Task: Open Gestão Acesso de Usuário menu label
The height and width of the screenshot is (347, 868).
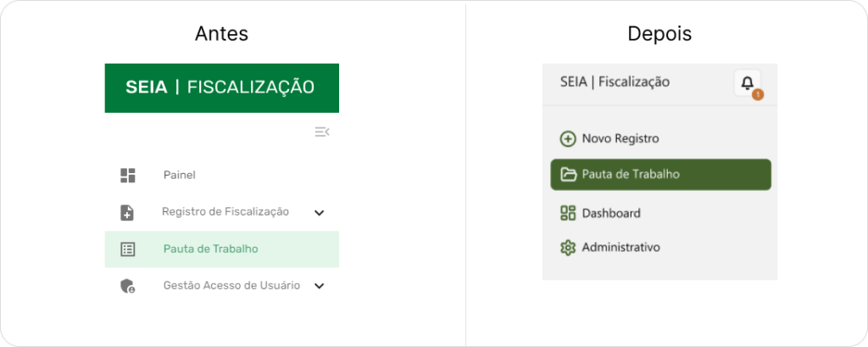Action: [x=231, y=286]
